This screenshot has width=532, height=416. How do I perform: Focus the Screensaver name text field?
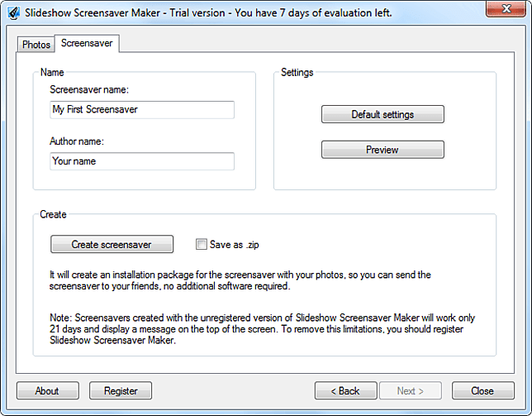click(x=142, y=110)
